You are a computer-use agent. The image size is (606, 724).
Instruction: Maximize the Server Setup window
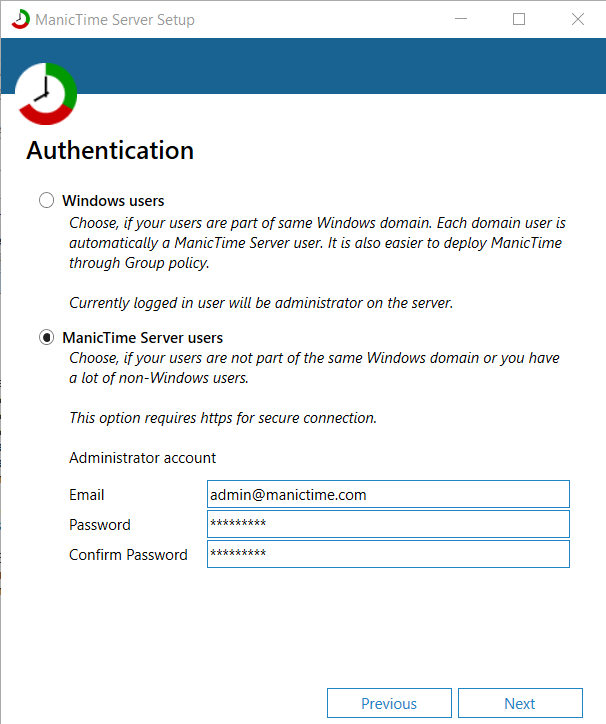click(519, 19)
